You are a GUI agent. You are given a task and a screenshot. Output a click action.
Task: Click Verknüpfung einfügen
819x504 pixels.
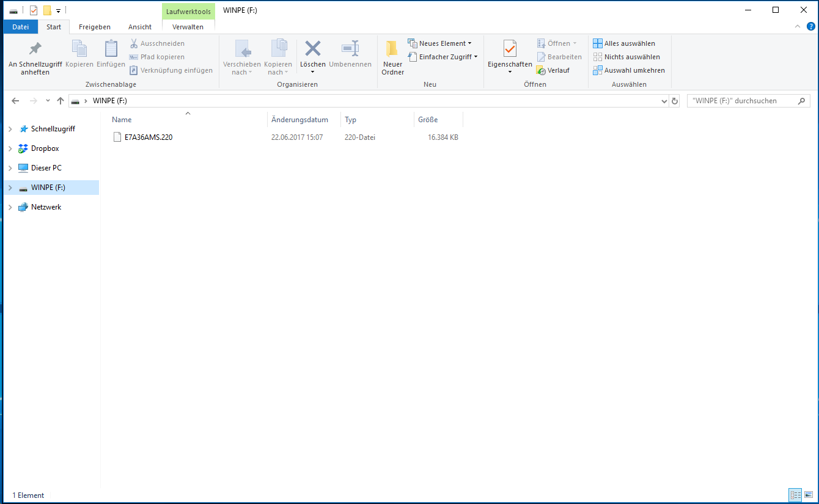coord(171,70)
